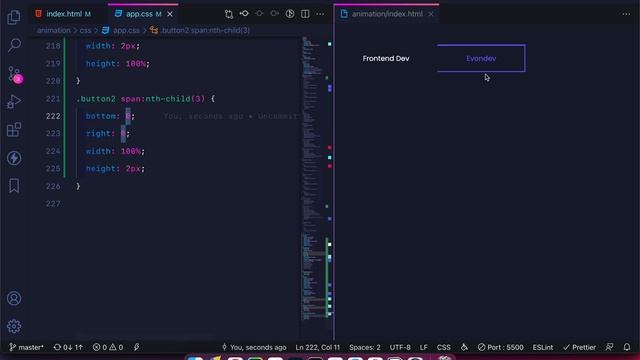Click 'animation' in the breadcrumb
This screenshot has width=640, height=360.
click(53, 30)
